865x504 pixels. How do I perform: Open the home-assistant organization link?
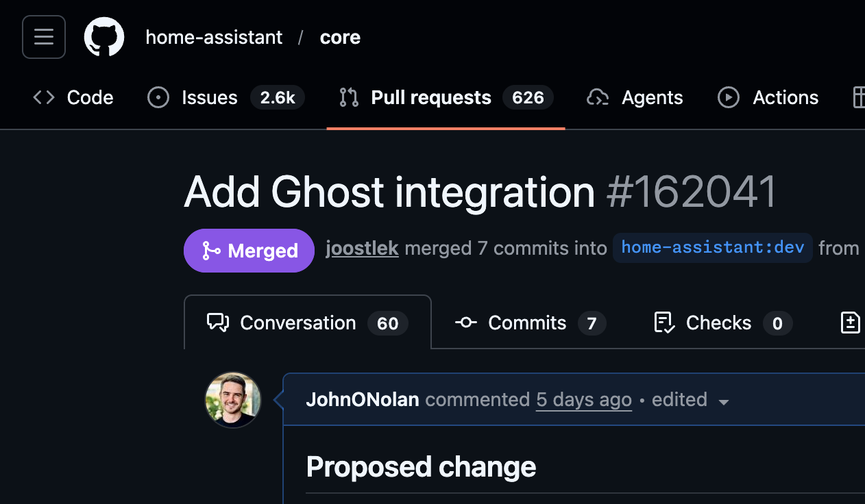pyautogui.click(x=214, y=38)
